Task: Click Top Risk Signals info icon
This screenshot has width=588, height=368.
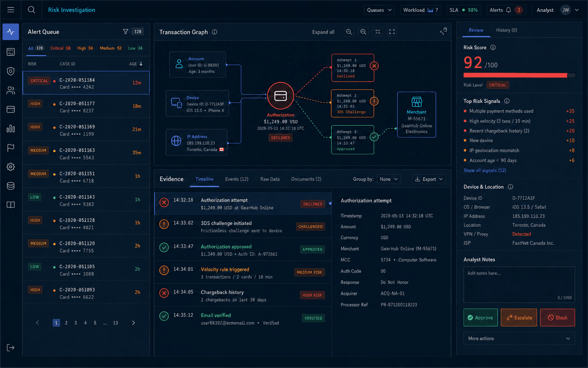Action: [507, 101]
